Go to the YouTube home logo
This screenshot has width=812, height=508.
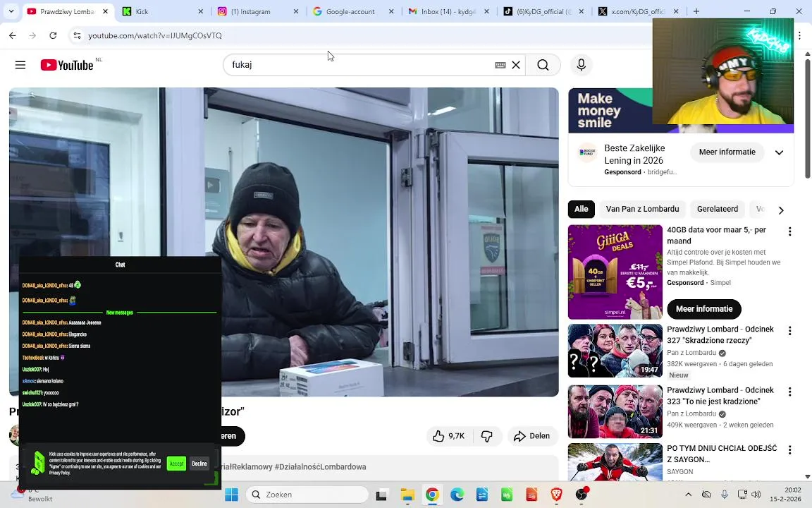pos(67,65)
